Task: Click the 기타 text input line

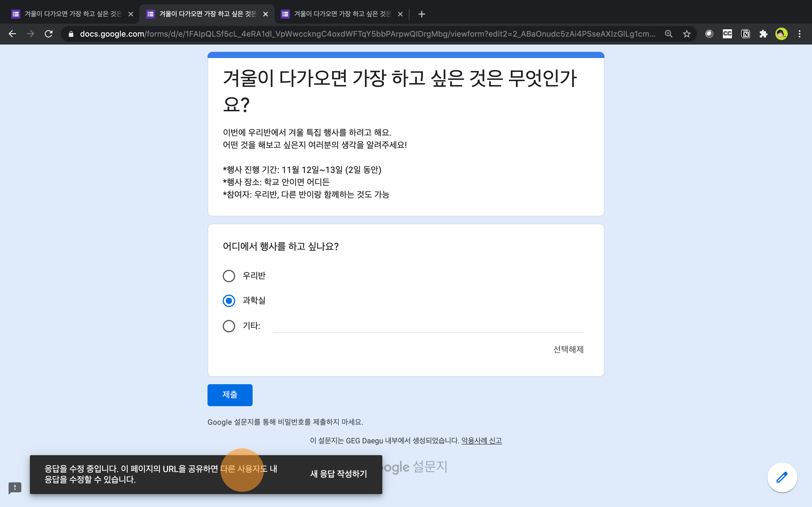Action: pyautogui.click(x=428, y=326)
